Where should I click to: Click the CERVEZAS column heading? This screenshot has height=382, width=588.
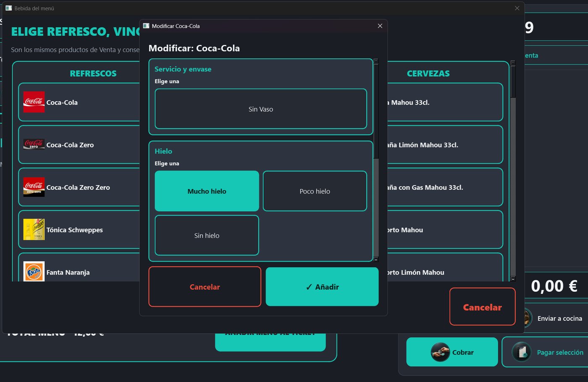coord(428,73)
